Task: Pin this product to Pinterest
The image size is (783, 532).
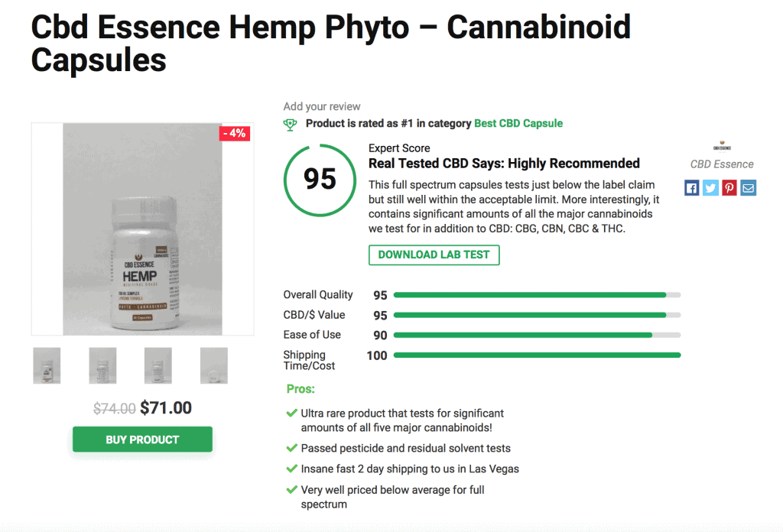Action: pos(729,187)
